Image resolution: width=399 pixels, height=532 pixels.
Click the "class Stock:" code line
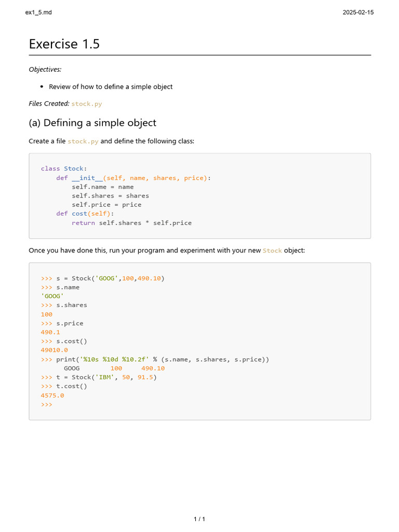[64, 168]
